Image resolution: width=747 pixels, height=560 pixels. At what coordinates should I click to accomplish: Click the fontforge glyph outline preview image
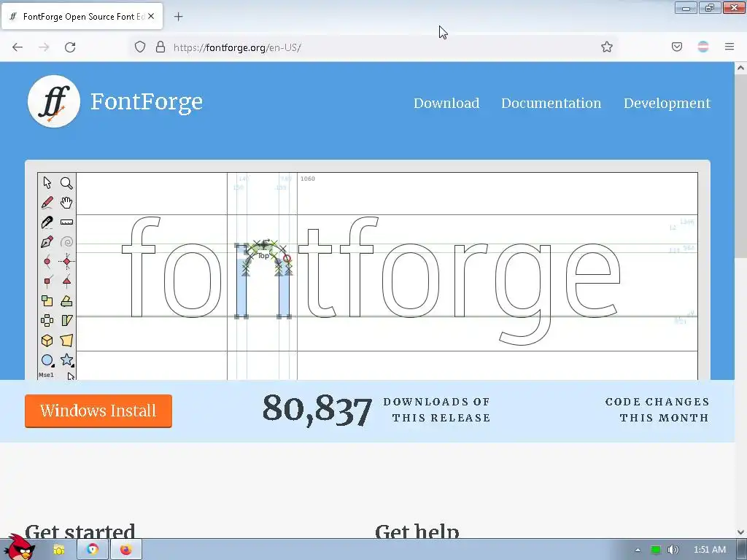click(368, 276)
